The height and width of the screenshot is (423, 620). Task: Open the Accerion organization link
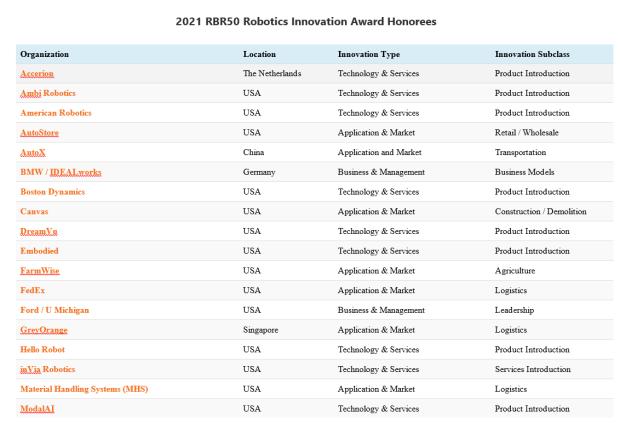tap(37, 74)
